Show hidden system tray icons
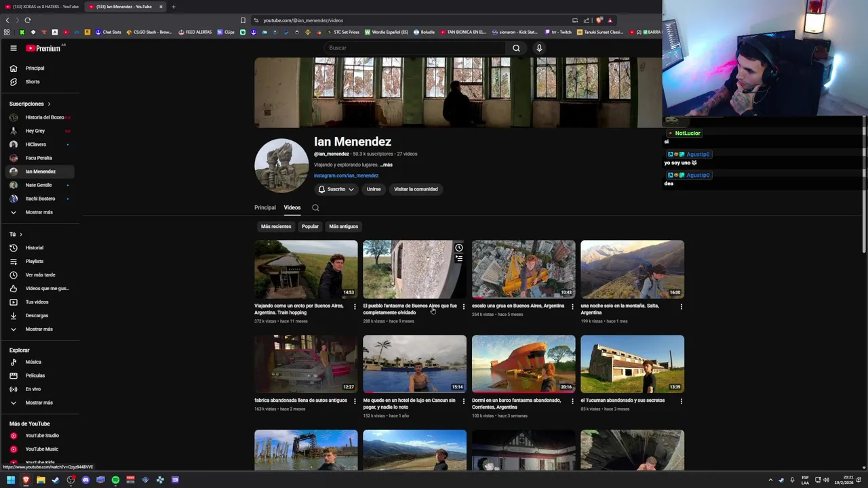The image size is (868, 488). click(770, 480)
